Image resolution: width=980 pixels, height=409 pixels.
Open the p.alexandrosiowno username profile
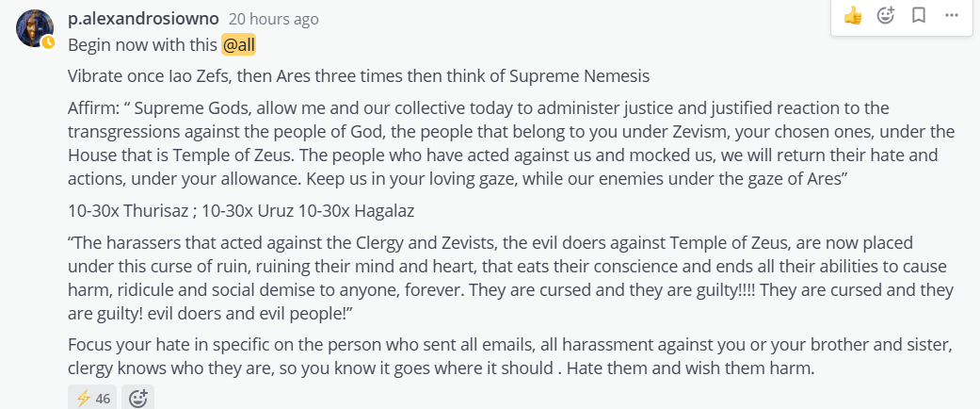(142, 19)
